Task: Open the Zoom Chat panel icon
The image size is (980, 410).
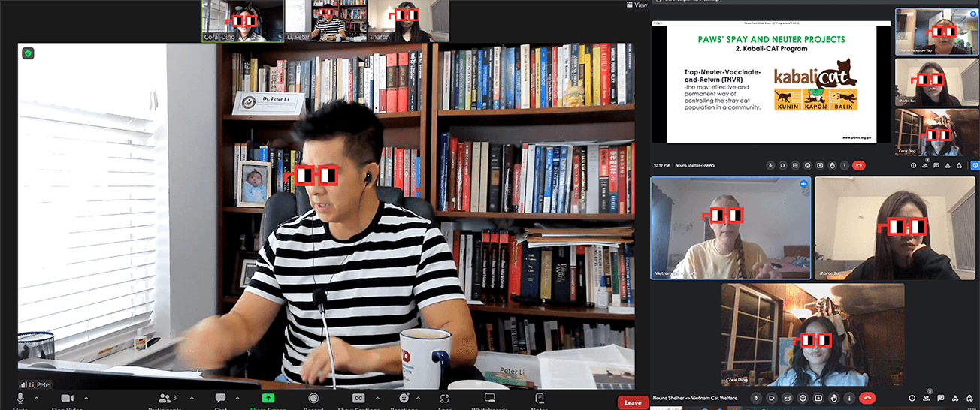Action: coord(221,398)
